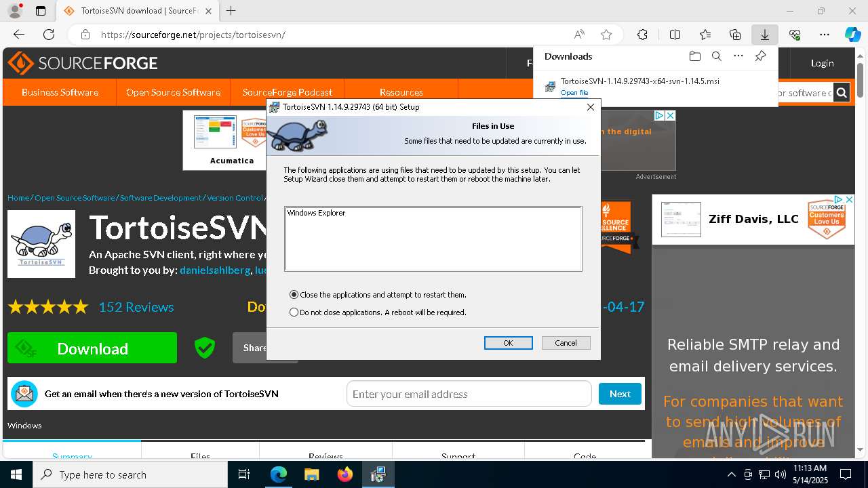868x488 pixels.
Task: Click the Version Control breadcrumb
Action: click(x=235, y=198)
